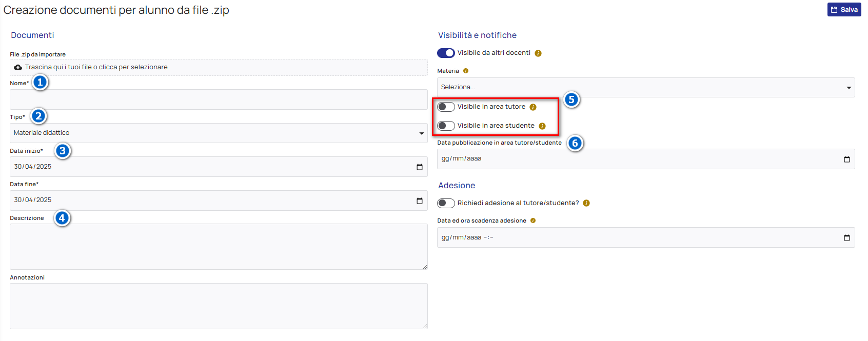Click info icon beside Data ed ora scadenza adesione
The width and height of the screenshot is (868, 341).
(x=533, y=220)
